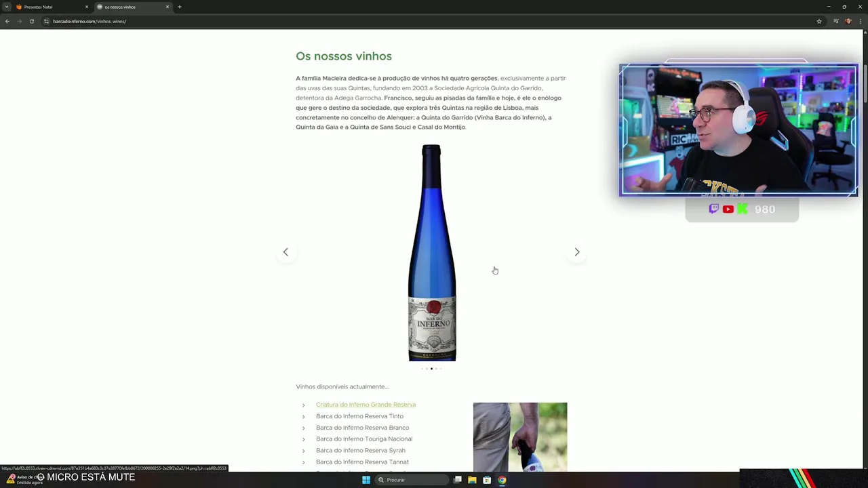
Task: Open the Windows Start menu
Action: [x=366, y=480]
